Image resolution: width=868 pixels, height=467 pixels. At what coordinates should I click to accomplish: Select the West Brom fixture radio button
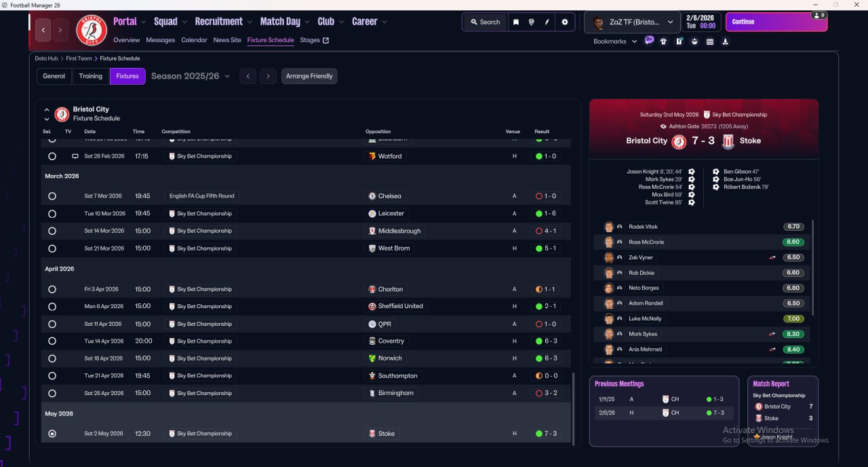coord(52,248)
